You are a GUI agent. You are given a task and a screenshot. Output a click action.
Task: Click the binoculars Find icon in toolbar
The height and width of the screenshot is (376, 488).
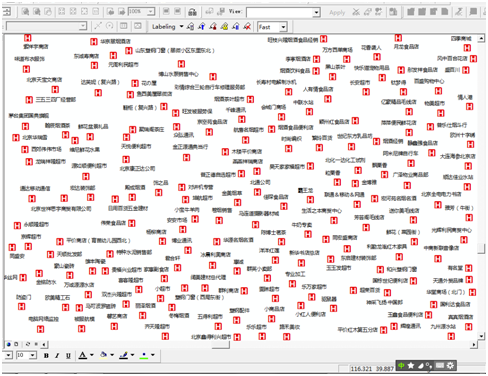tap(192, 12)
